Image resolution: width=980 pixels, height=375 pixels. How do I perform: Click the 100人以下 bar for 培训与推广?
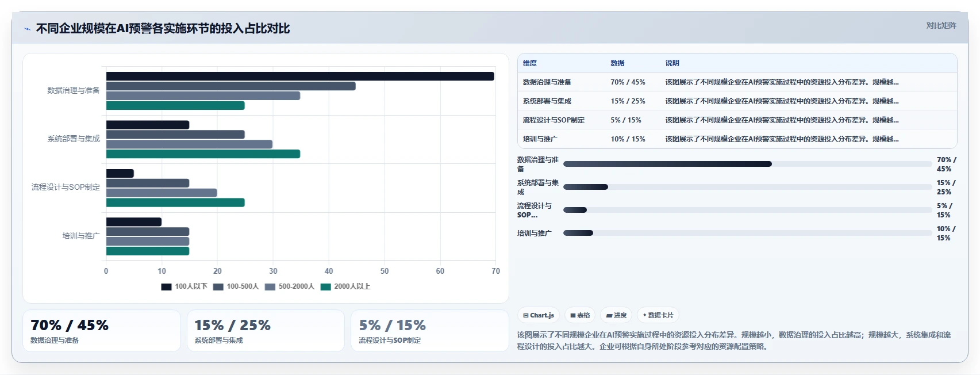134,222
